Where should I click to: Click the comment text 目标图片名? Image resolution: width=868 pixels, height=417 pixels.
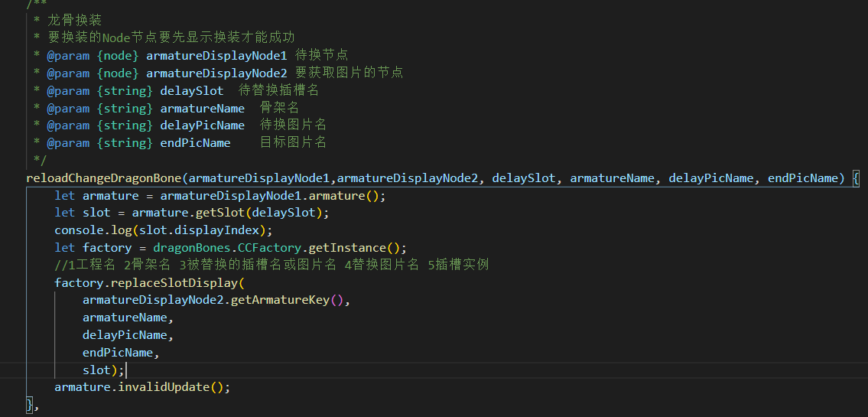(293, 142)
